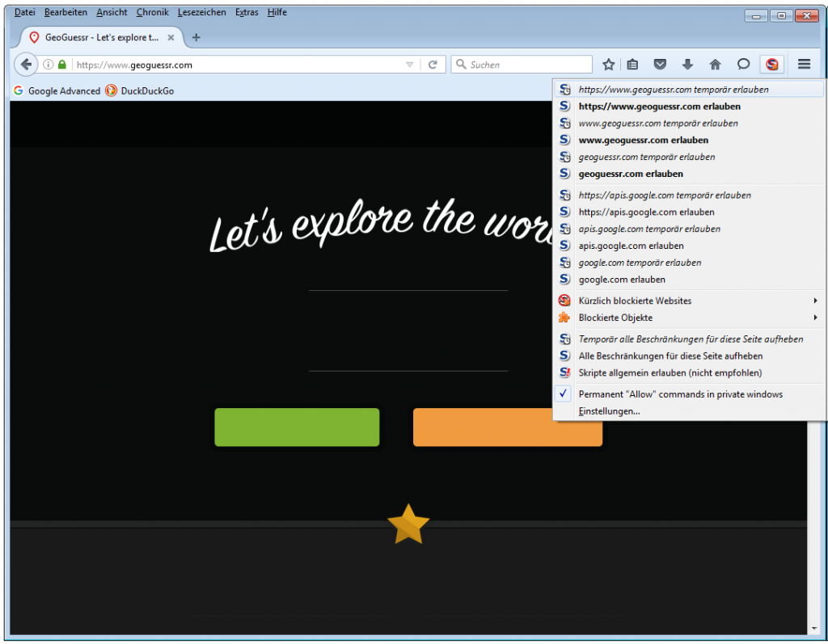This screenshot has width=828, height=644.
Task: Close the Firefox window
Action: 807,16
